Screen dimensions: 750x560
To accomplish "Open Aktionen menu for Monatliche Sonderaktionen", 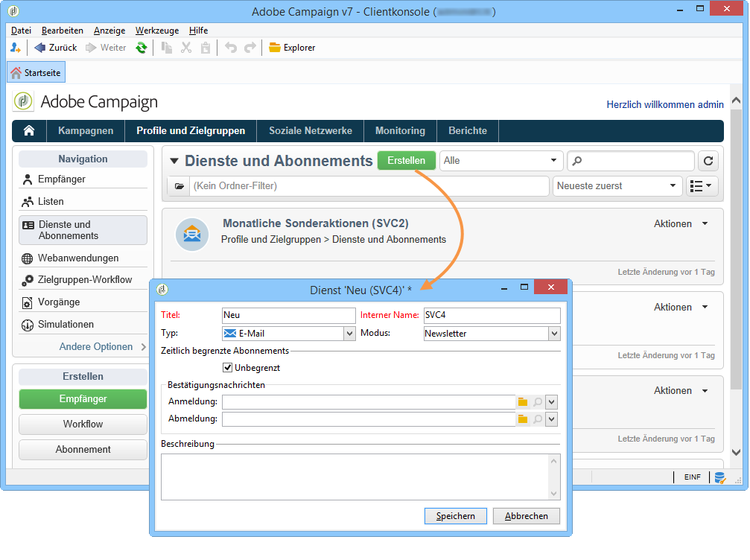I will pyautogui.click(x=681, y=224).
